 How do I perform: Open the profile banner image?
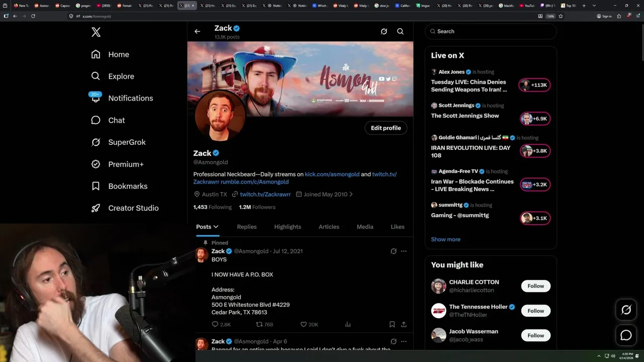(x=300, y=79)
